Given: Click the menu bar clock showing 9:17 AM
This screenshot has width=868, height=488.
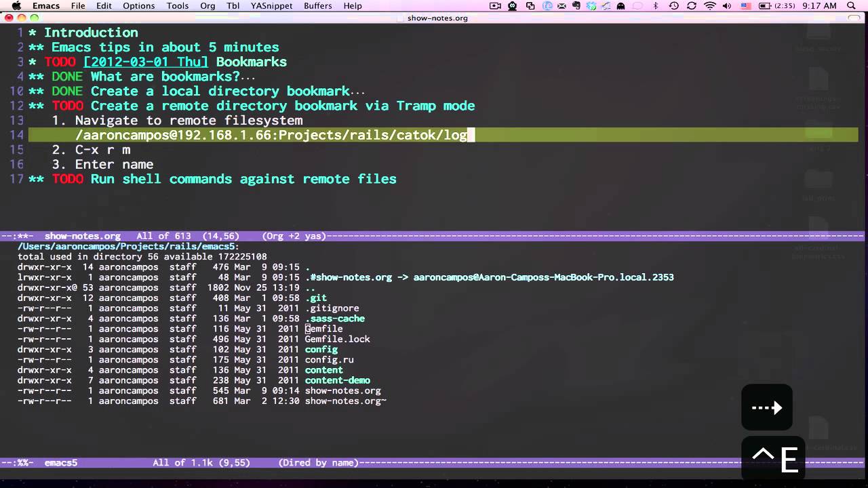Looking at the screenshot, I should point(819,5).
